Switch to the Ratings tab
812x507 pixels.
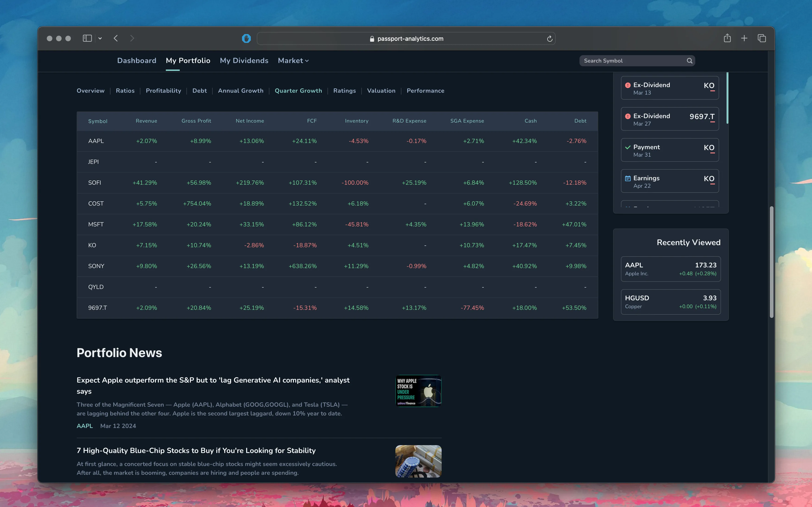[344, 91]
